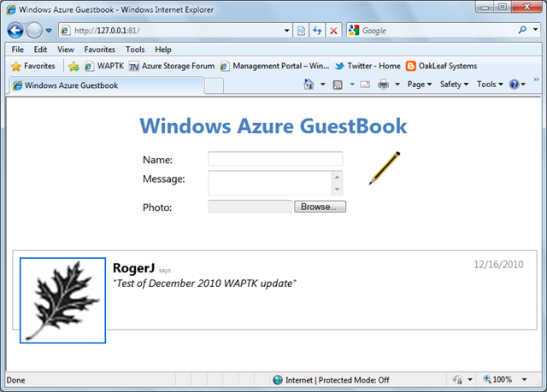The height and width of the screenshot is (392, 547).
Task: Open the Tools dropdown in command bar
Action: 490,85
